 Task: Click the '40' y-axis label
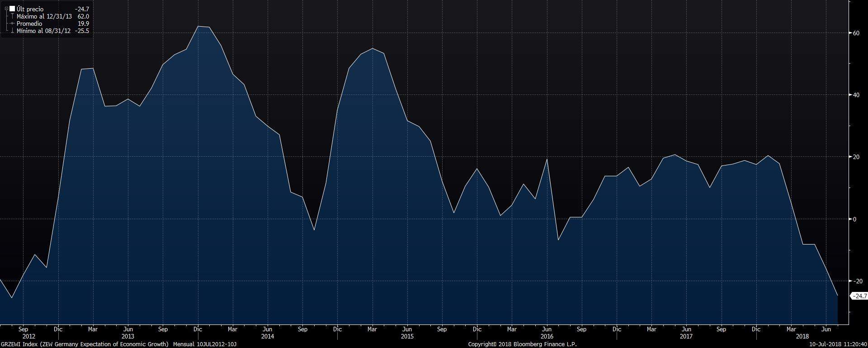tap(856, 95)
